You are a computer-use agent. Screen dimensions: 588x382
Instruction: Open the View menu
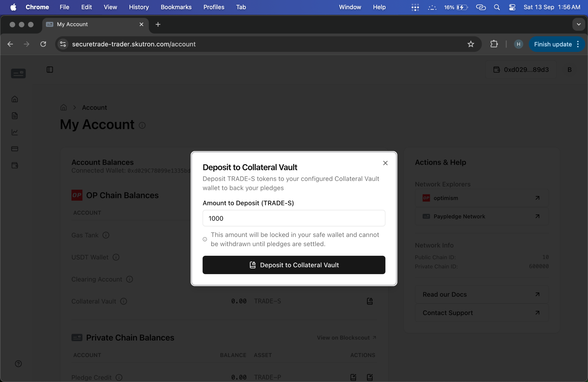click(110, 7)
